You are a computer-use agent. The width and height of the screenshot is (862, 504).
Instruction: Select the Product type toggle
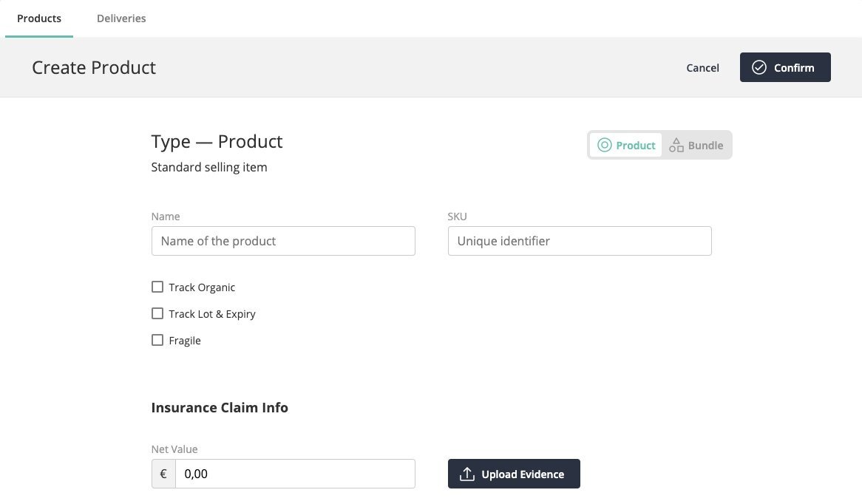coord(626,145)
